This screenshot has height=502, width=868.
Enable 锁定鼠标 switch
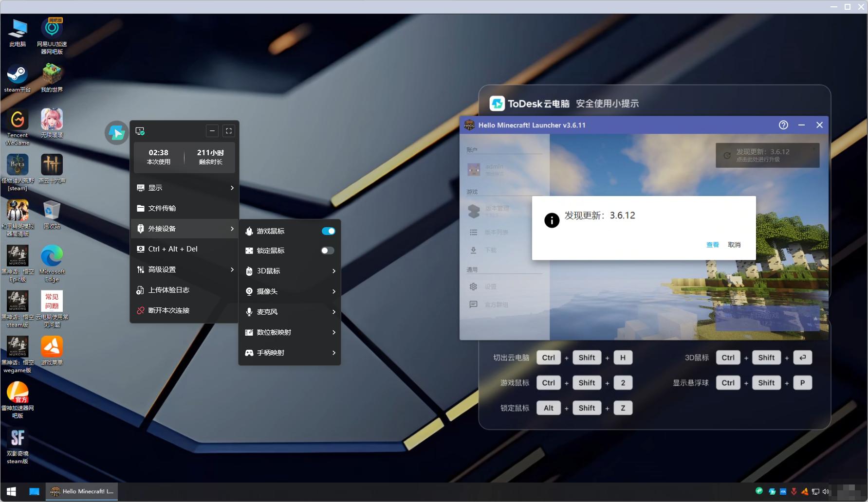pos(328,251)
